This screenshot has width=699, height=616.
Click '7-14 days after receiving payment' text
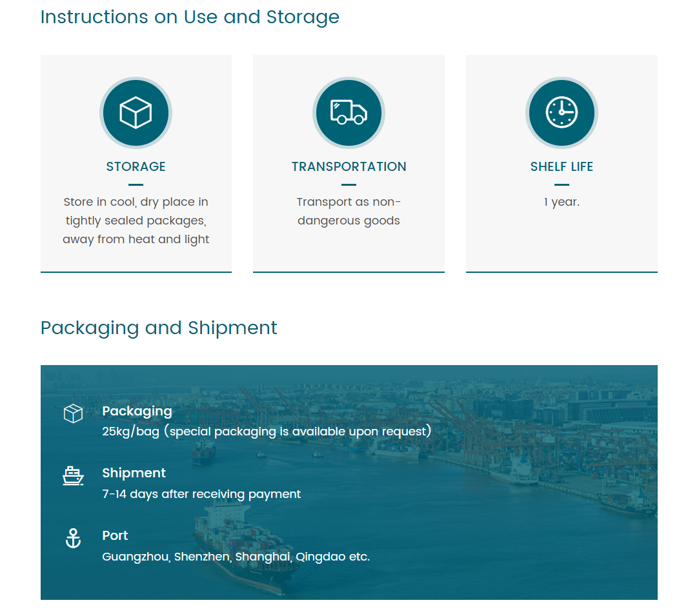coord(201,494)
